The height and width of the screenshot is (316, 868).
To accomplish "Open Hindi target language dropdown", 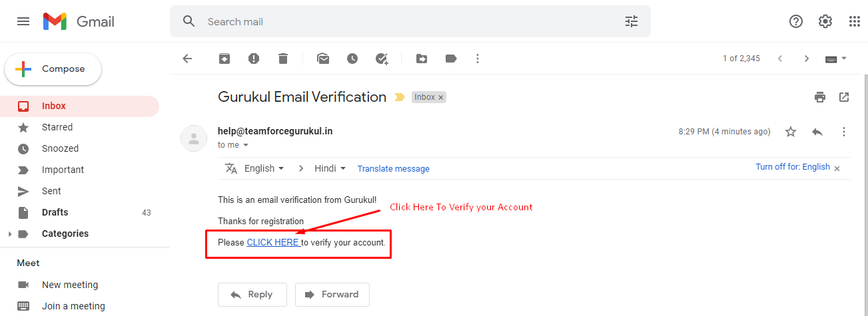I will pyautogui.click(x=330, y=168).
